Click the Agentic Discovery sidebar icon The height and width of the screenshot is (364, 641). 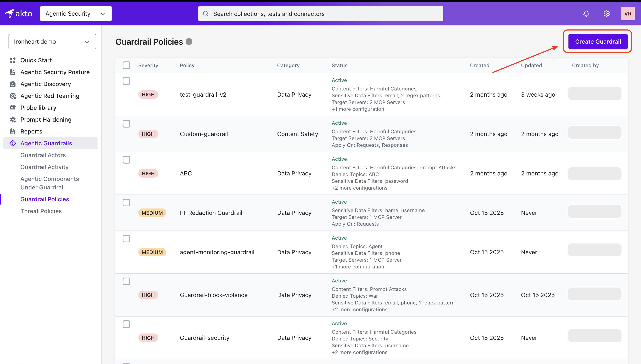pos(13,84)
